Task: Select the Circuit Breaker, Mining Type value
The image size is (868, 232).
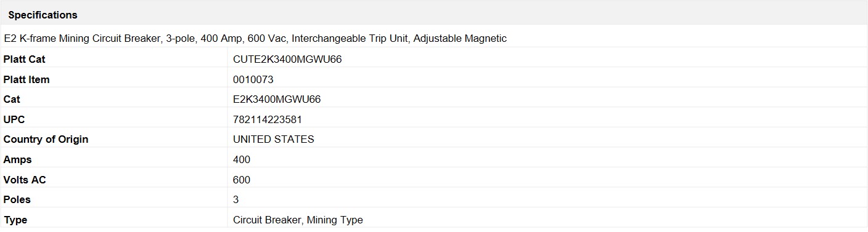Action: coord(298,220)
